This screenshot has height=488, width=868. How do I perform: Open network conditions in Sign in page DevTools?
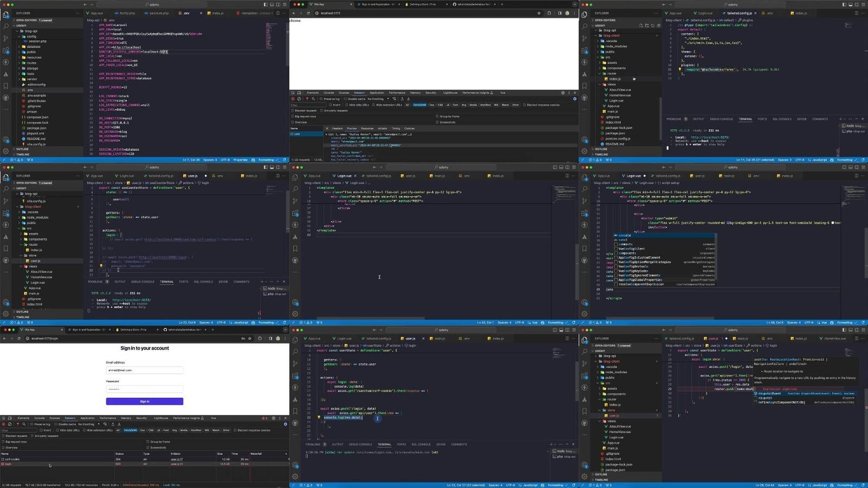pos(105,424)
